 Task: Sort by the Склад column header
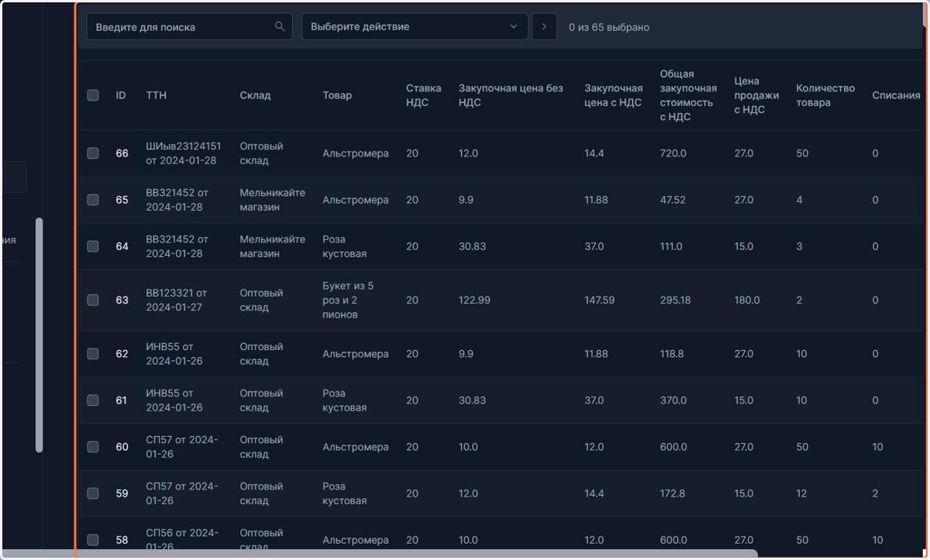pos(255,95)
